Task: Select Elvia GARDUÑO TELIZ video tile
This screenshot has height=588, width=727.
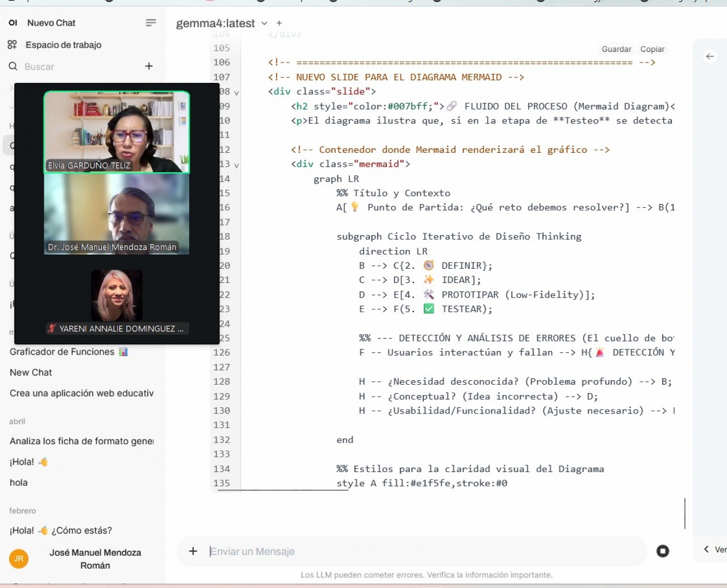Action: click(x=116, y=132)
